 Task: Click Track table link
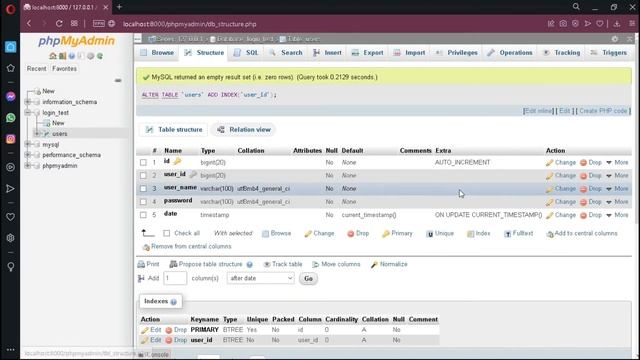pos(283,264)
